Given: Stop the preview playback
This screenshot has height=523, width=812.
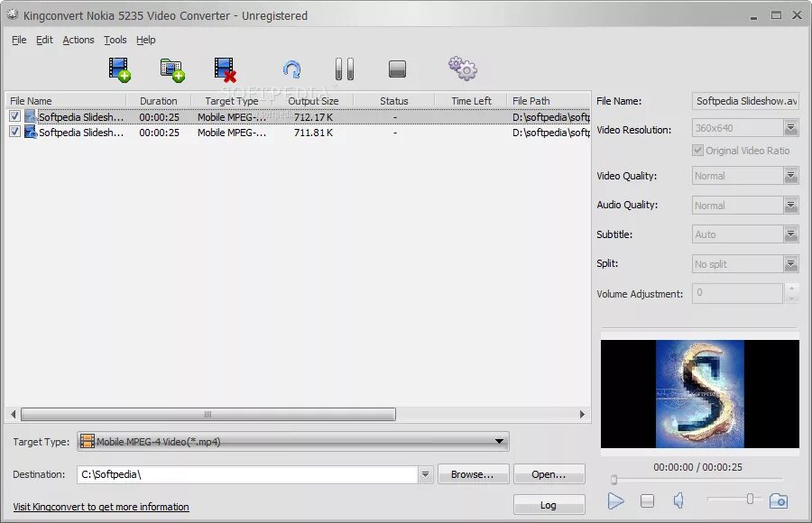Looking at the screenshot, I should [647, 500].
